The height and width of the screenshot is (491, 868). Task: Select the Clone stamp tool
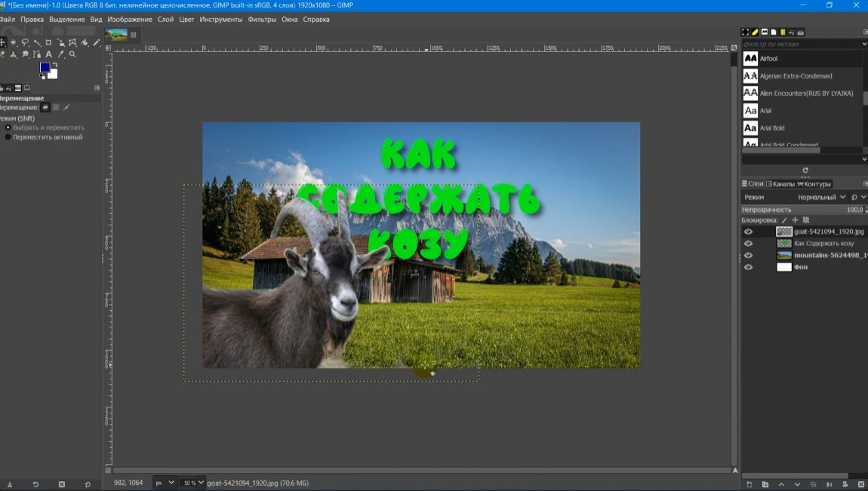pos(14,54)
